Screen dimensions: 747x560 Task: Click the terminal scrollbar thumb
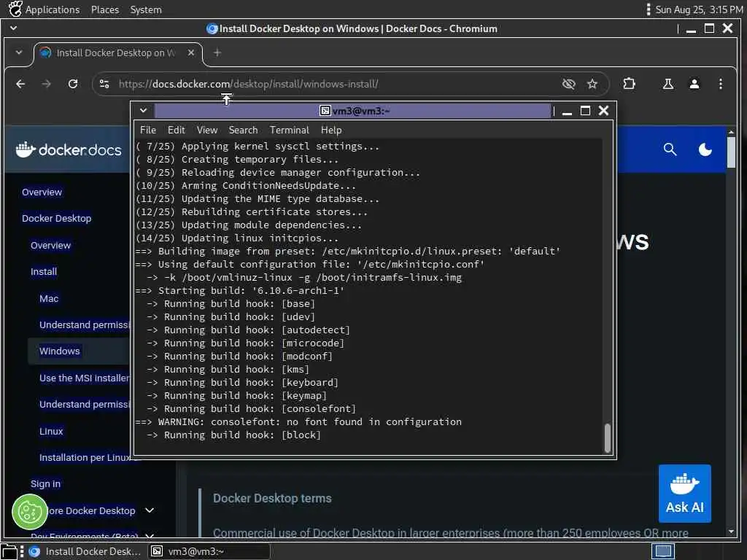point(608,437)
